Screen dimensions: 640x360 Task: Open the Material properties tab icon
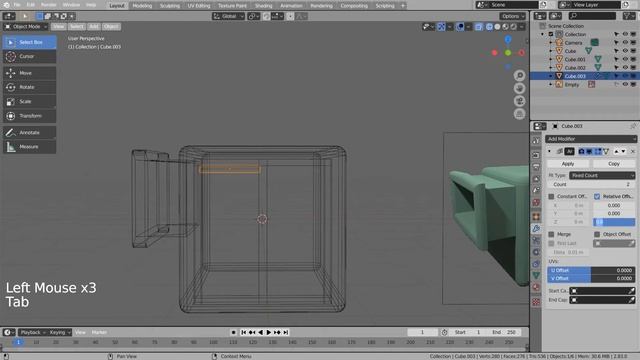tap(536, 287)
